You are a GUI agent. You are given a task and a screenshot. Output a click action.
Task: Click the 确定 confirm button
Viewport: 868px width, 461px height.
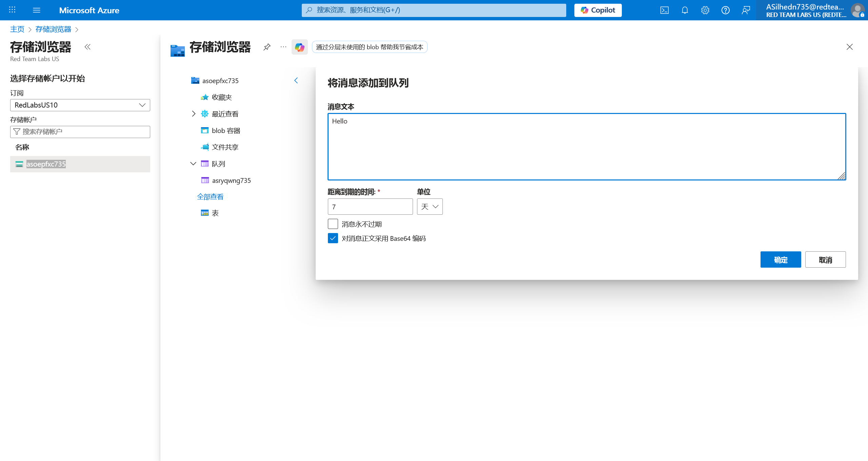coord(781,260)
